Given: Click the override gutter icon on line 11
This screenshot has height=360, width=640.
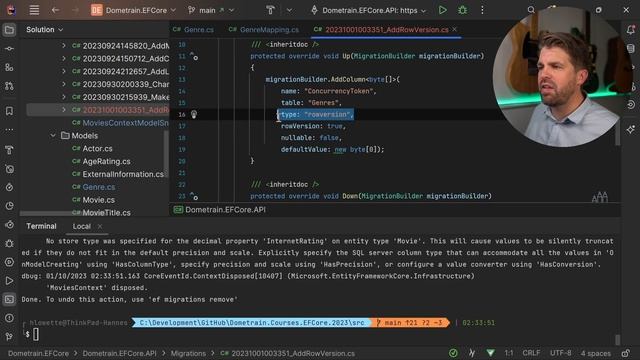Looking at the screenshot, I should [x=194, y=56].
